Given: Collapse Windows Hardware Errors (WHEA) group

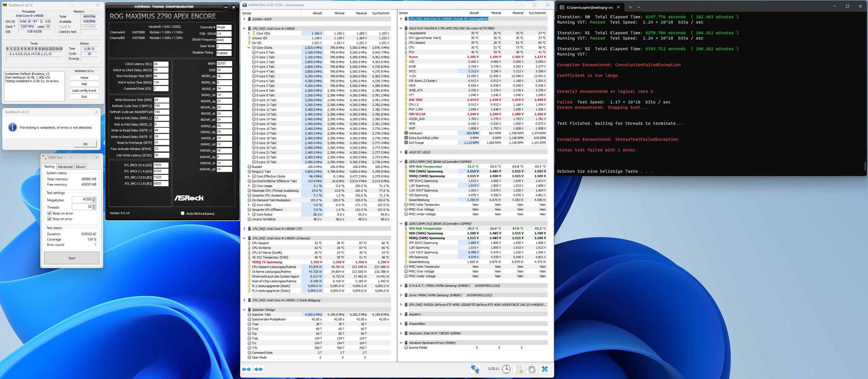Looking at the screenshot, I should [x=401, y=343].
